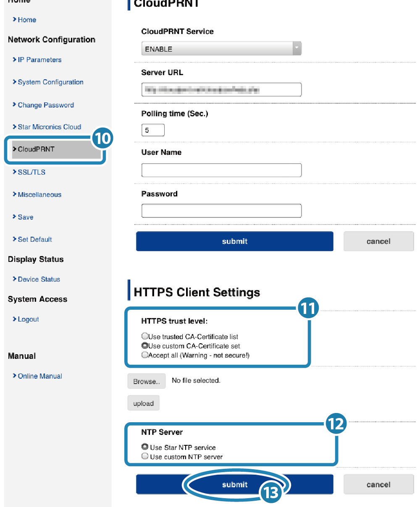Select Use custom NTP server option
Image resolution: width=420 pixels, height=507 pixels.
coord(145,456)
